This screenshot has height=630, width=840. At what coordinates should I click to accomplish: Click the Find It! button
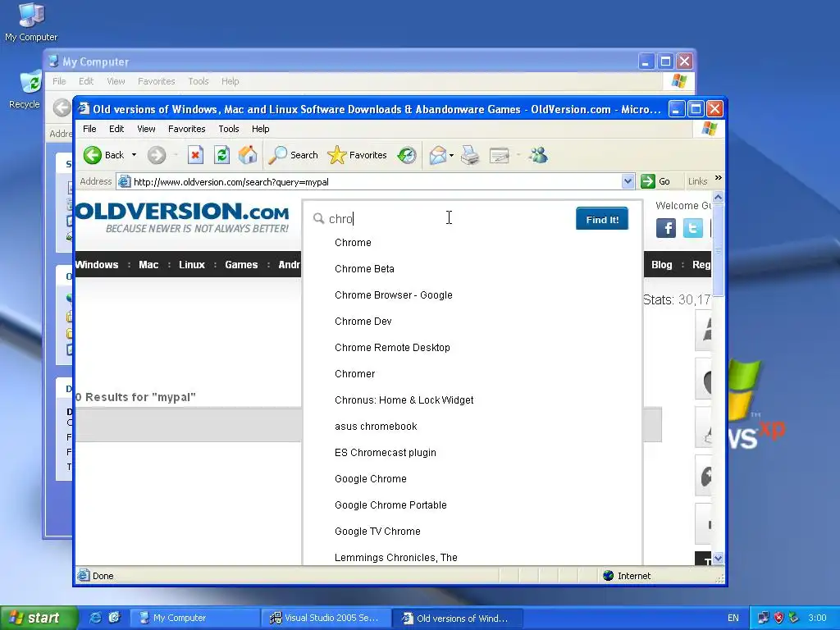602,219
